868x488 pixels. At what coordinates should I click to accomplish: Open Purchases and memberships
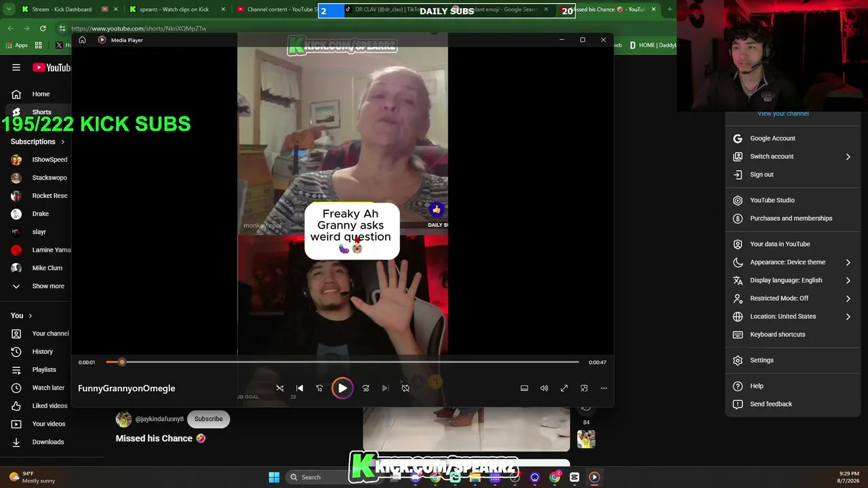[793, 218]
